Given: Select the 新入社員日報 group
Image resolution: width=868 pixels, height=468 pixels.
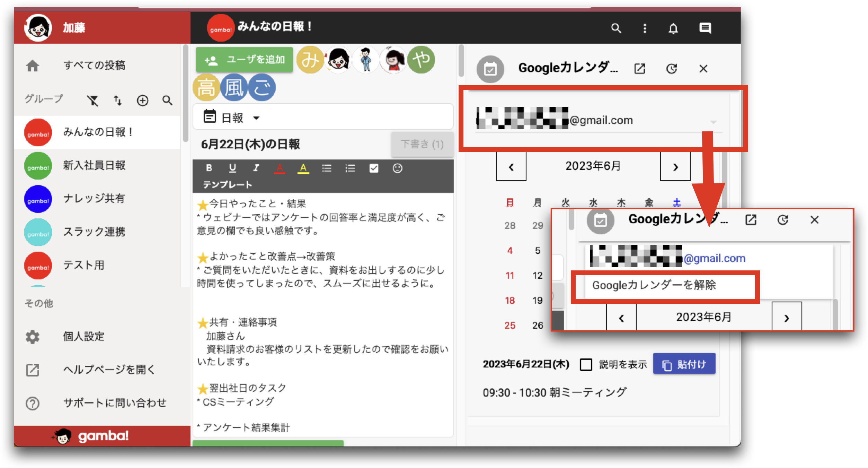Looking at the screenshot, I should point(97,166).
